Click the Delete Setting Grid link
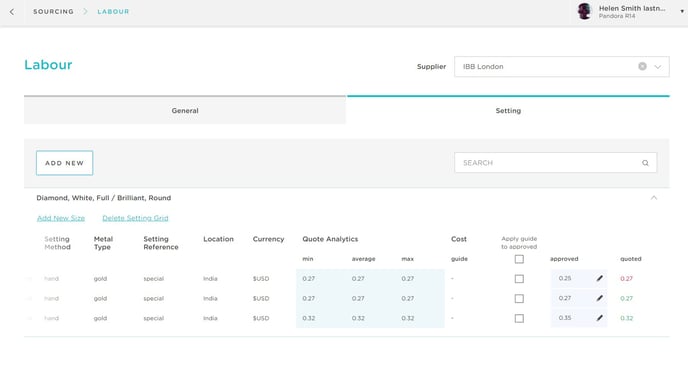The width and height of the screenshot is (688, 389). coord(135,218)
